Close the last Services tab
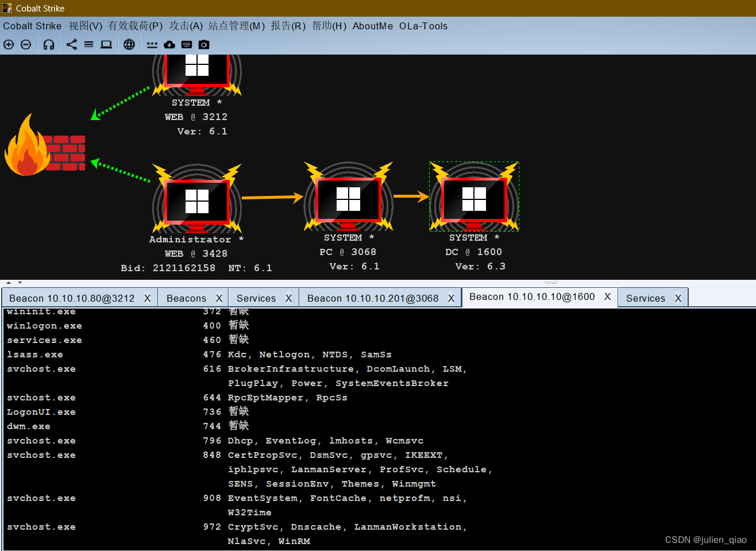756x551 pixels. point(678,298)
